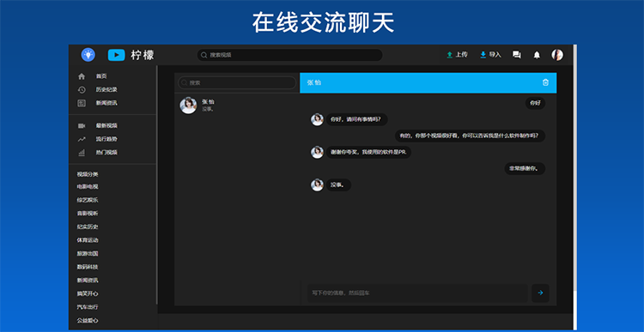Select 新闻资讯 in the category list
The width and height of the screenshot is (644, 332).
[88, 281]
